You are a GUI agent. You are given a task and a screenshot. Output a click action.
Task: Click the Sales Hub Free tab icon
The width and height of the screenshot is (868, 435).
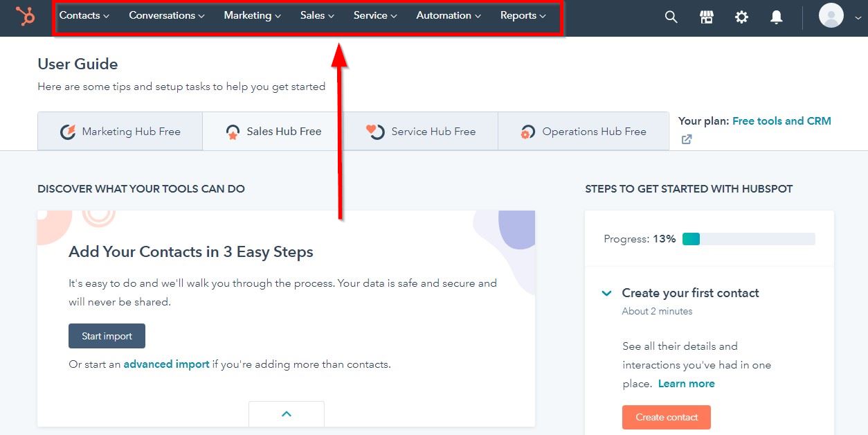pos(233,132)
